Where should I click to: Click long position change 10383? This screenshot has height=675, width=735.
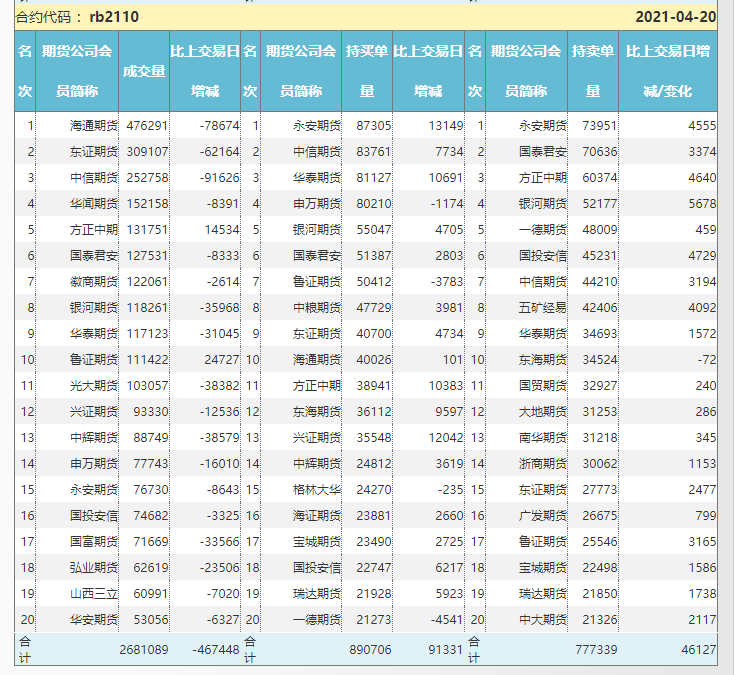(x=446, y=386)
